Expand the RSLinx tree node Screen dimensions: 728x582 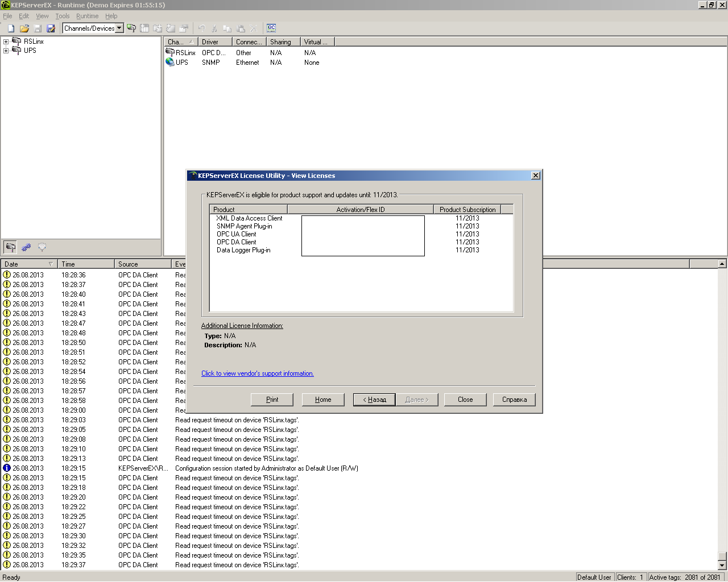(x=6, y=41)
